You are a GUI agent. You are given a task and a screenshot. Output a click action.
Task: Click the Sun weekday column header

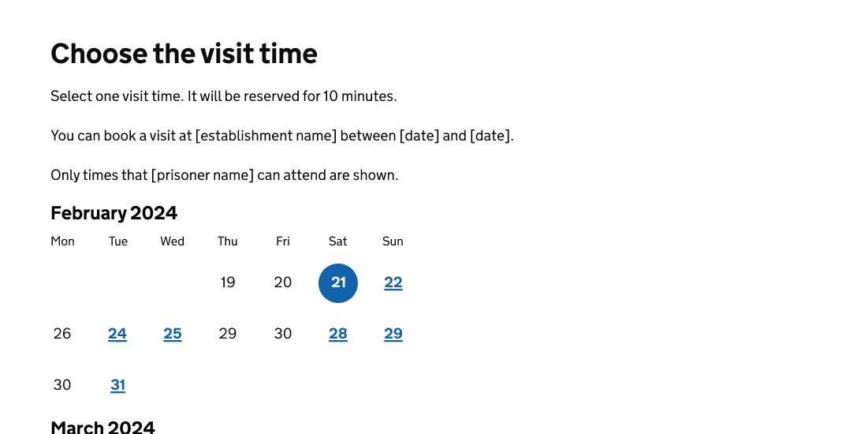tap(393, 241)
